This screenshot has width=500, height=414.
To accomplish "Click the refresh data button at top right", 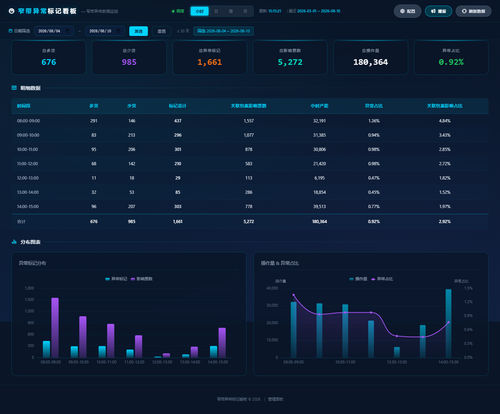I will pos(473,11).
